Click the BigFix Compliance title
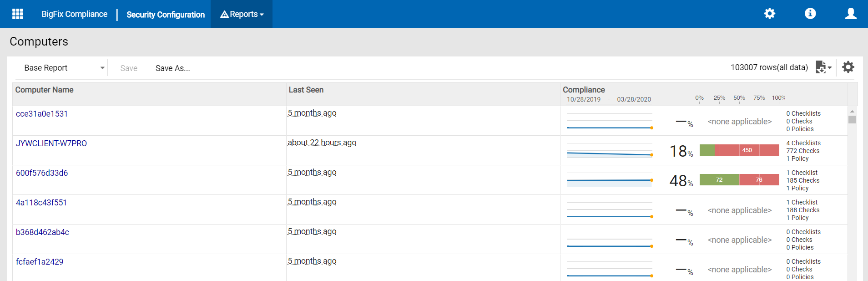The image size is (868, 281). tap(74, 14)
